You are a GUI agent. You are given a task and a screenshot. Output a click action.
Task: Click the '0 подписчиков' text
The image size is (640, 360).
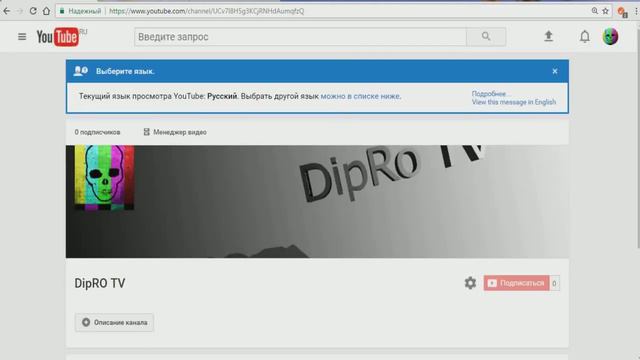coord(97,132)
